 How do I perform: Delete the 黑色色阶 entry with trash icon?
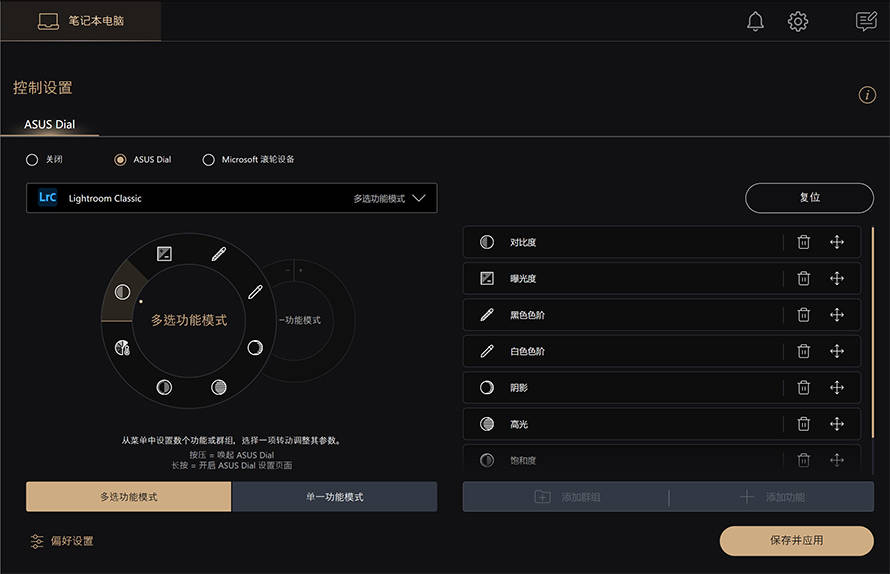803,315
